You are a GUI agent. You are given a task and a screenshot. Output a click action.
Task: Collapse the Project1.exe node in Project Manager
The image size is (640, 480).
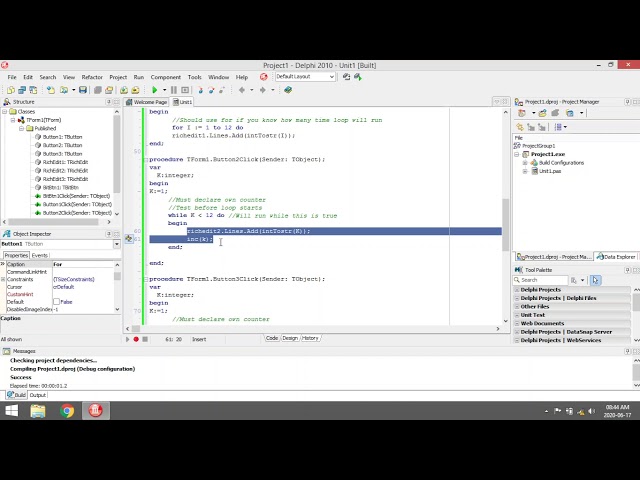pos(517,154)
